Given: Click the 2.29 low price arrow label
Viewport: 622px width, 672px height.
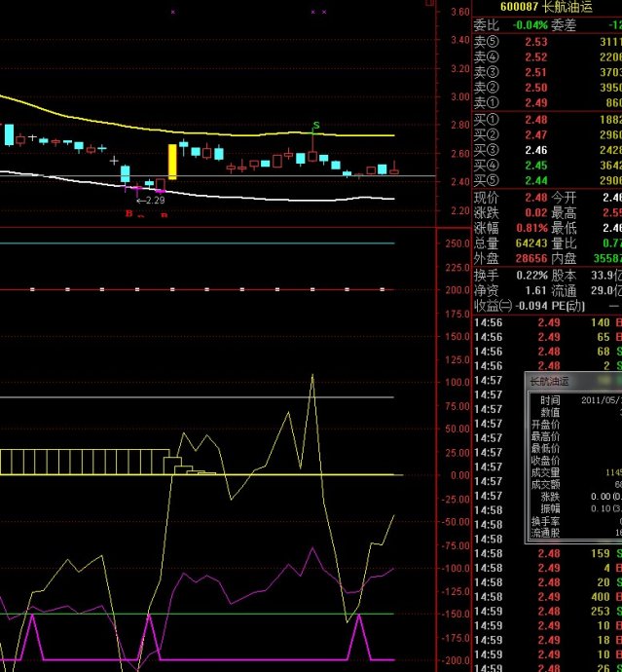Looking at the screenshot, I should click(149, 200).
